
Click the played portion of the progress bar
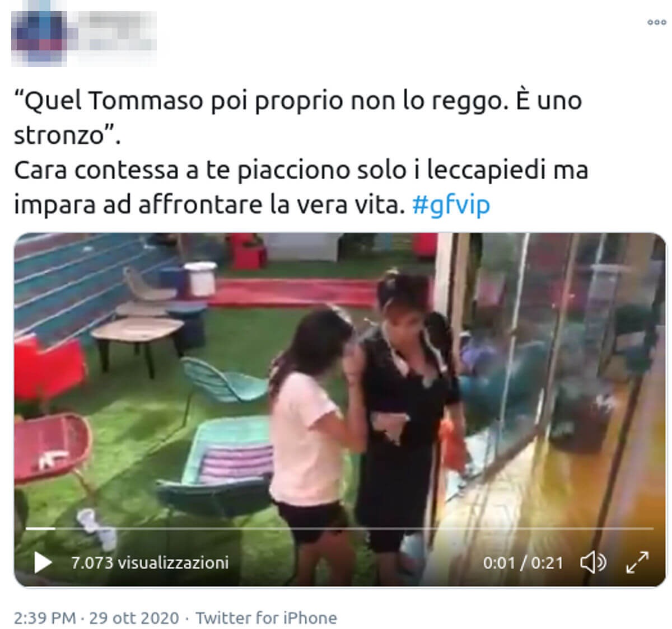click(40, 528)
